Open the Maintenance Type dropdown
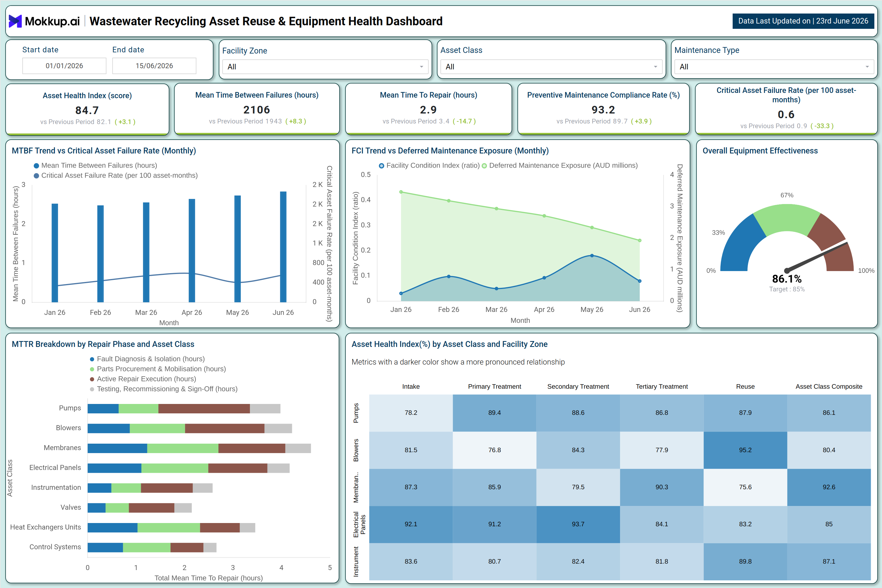 click(774, 67)
